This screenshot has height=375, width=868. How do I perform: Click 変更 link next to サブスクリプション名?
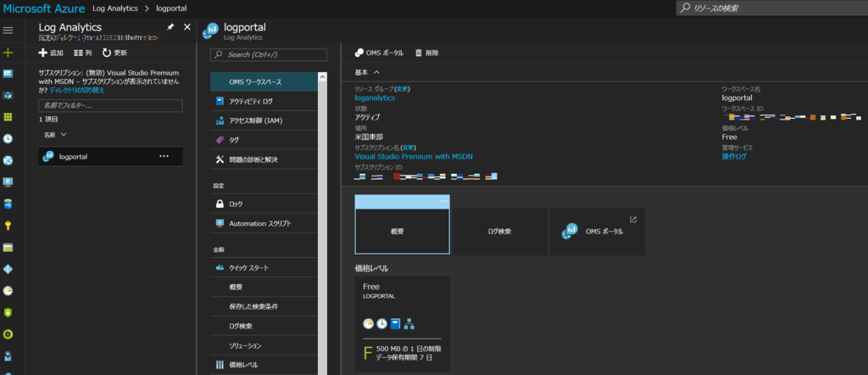click(408, 148)
